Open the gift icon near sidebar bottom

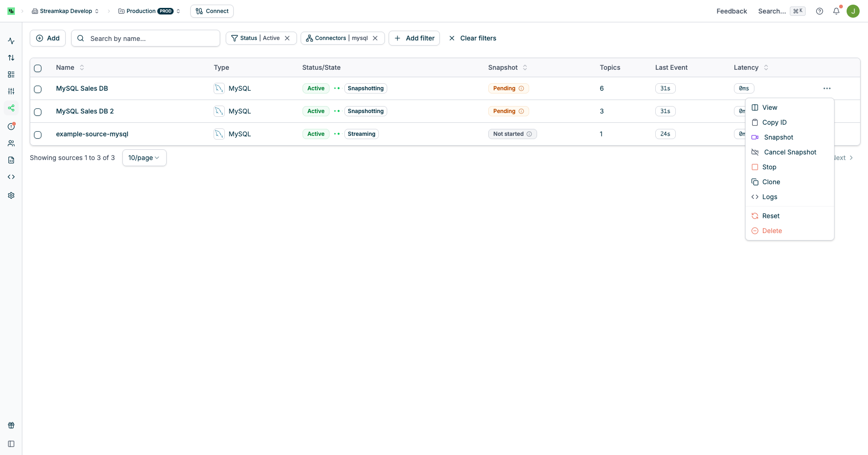11,425
